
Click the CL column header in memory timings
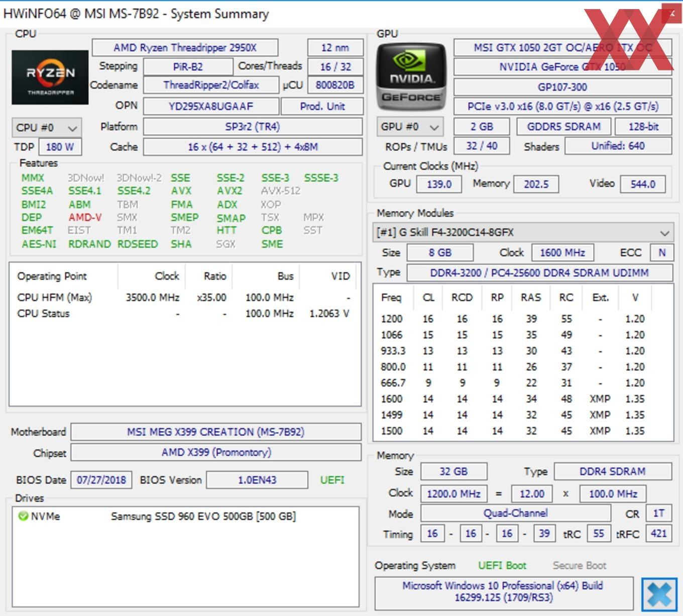(x=428, y=297)
